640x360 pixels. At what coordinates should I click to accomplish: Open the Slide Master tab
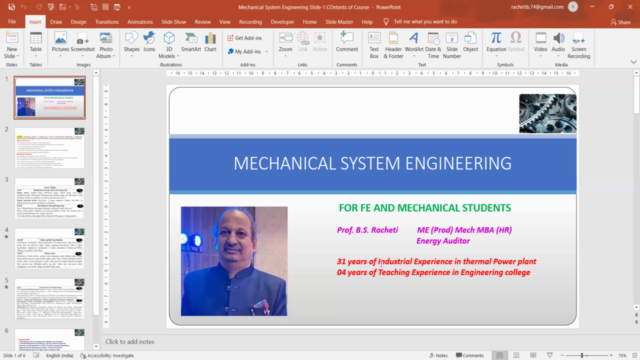[x=339, y=22]
